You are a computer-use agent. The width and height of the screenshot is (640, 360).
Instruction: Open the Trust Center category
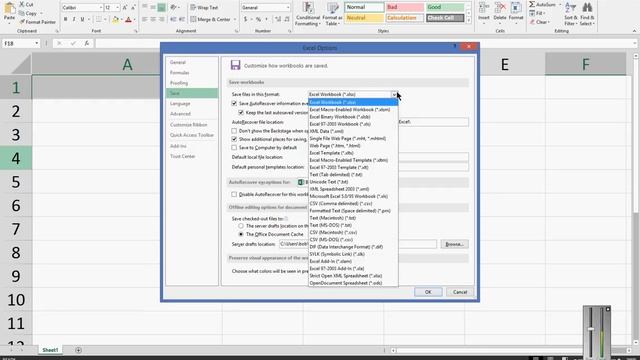182,156
